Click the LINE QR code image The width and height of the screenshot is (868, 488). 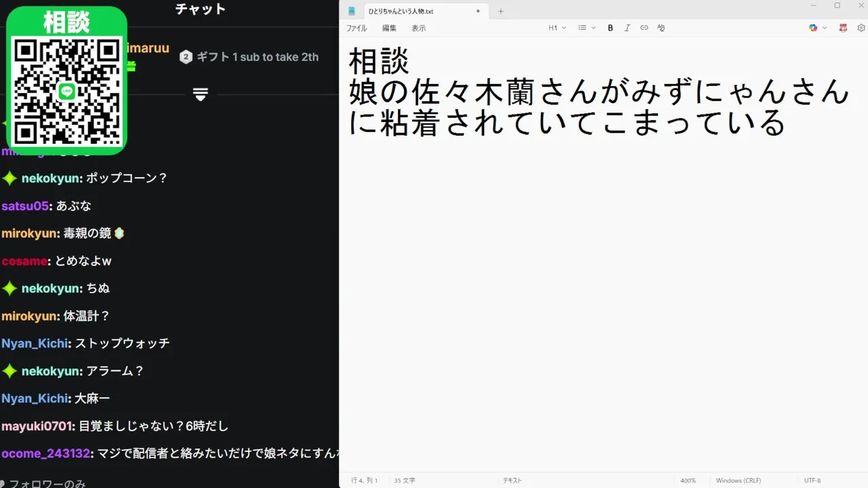[66, 91]
